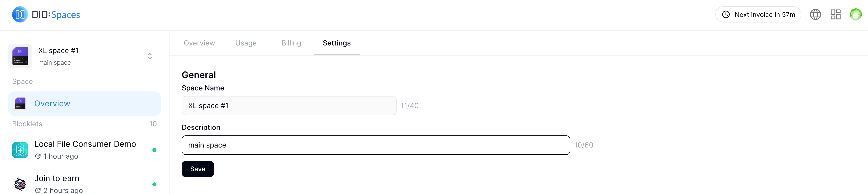Switch to the Overview tab
Image resolution: width=868 pixels, height=194 pixels.
coord(199,43)
